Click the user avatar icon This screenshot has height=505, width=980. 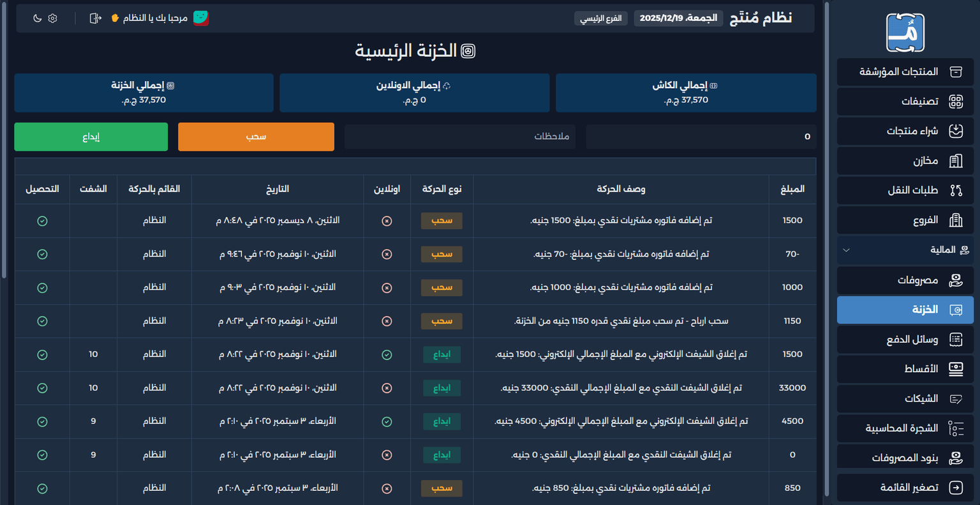coord(201,19)
